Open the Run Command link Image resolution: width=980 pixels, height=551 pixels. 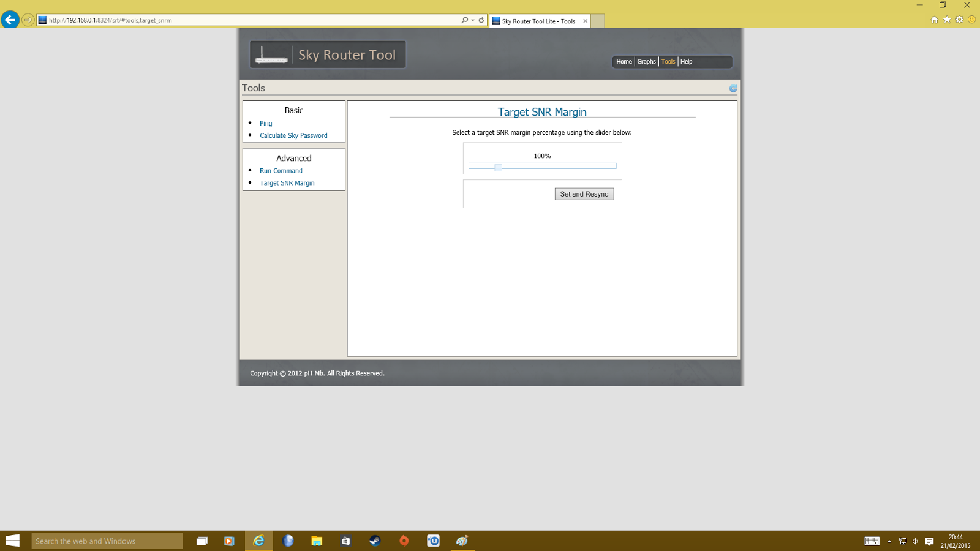281,171
